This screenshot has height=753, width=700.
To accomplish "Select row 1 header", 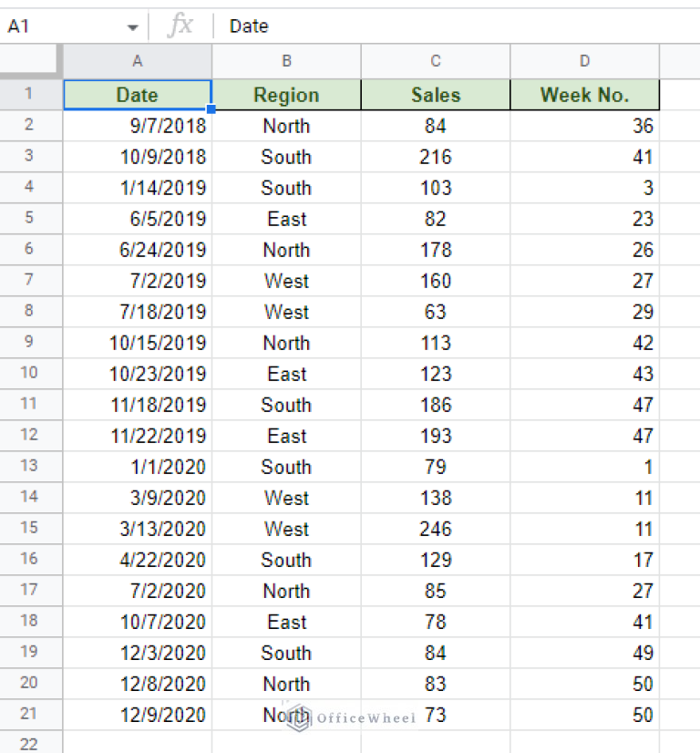I will [30, 95].
